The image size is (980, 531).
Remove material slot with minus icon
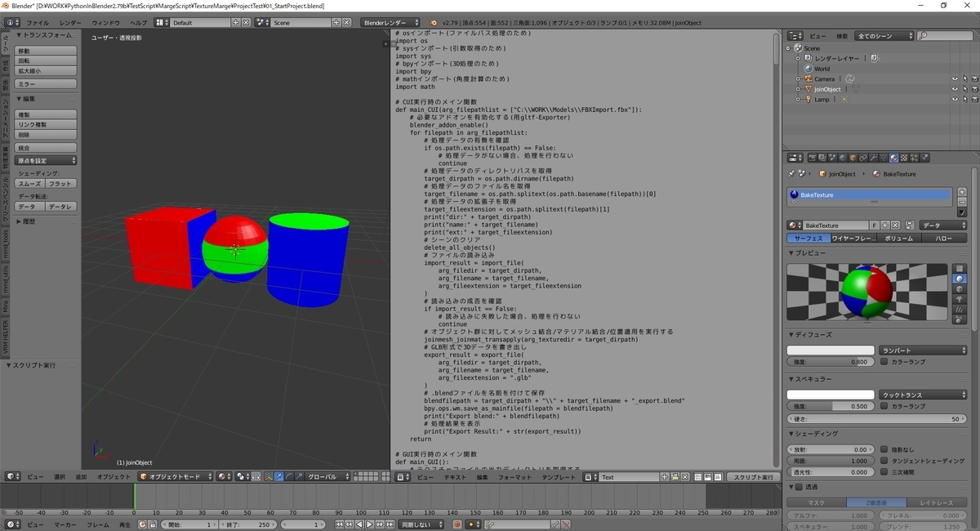tap(962, 203)
